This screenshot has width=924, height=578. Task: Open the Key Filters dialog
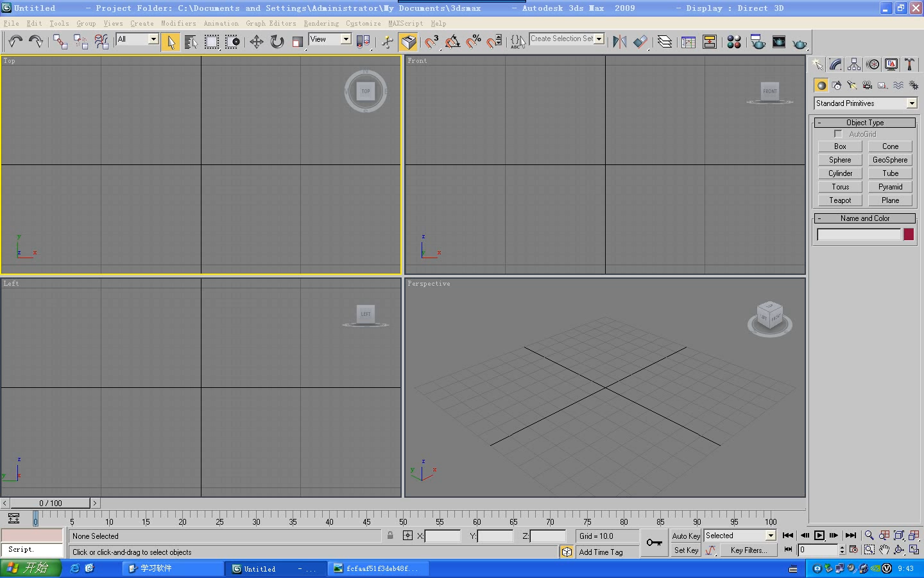point(748,550)
